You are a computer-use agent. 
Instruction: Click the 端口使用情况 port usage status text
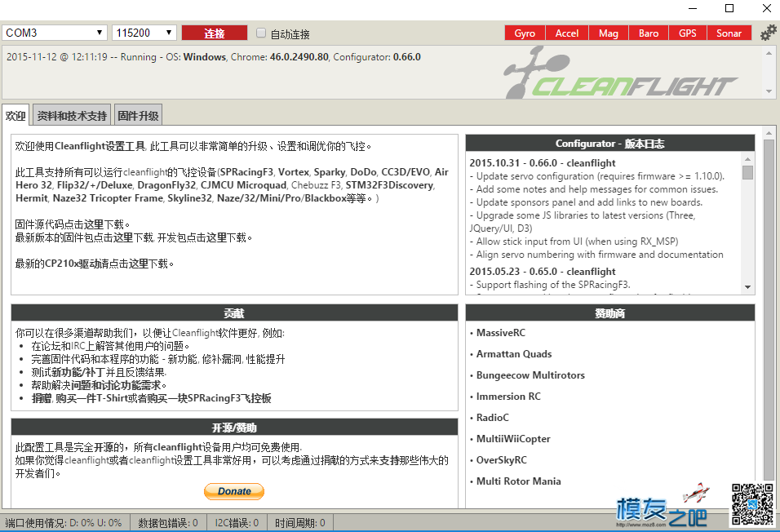pyautogui.click(x=64, y=522)
